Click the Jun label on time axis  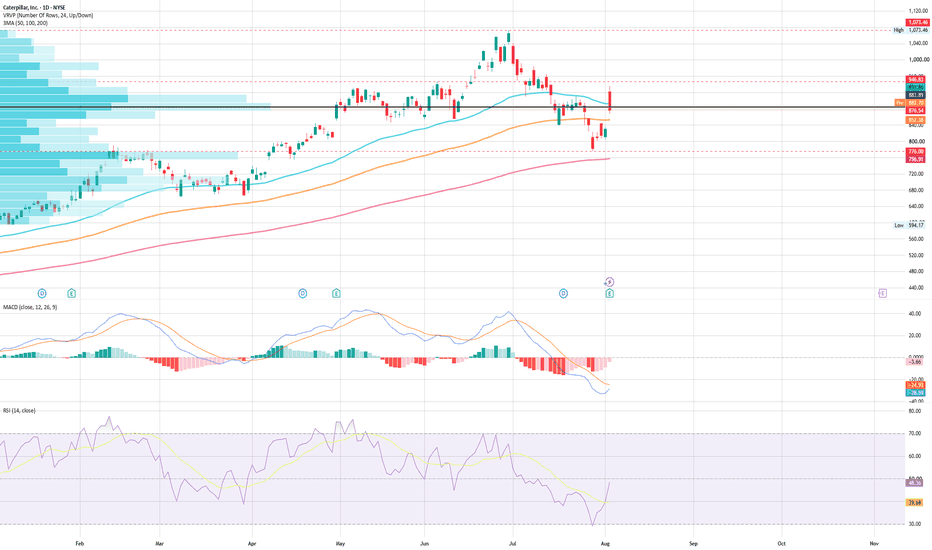[424, 543]
